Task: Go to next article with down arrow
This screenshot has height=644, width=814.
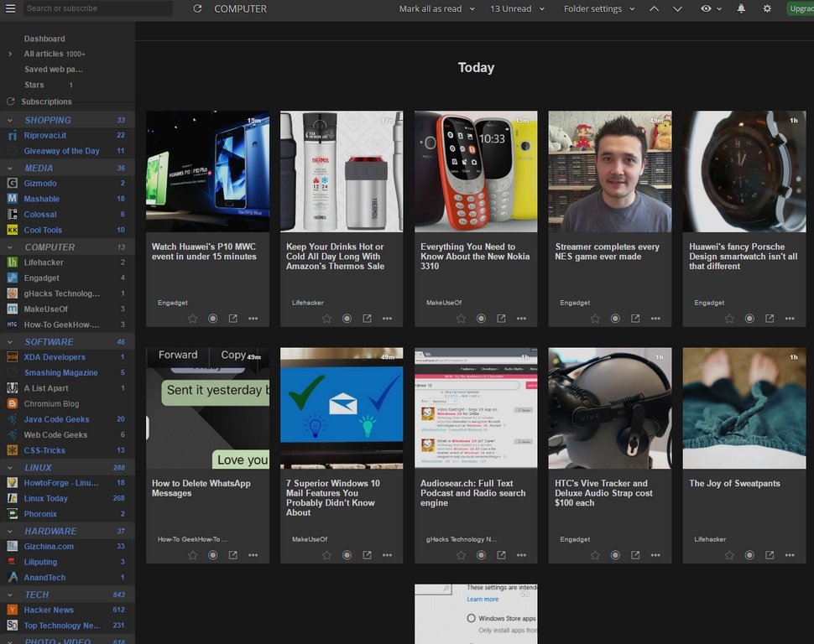Action: [x=677, y=8]
